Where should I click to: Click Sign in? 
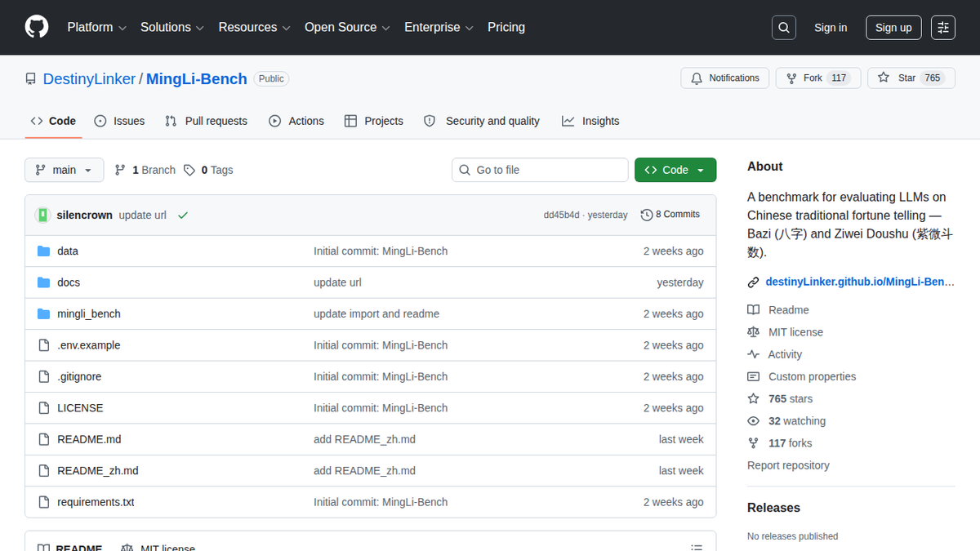point(831,28)
